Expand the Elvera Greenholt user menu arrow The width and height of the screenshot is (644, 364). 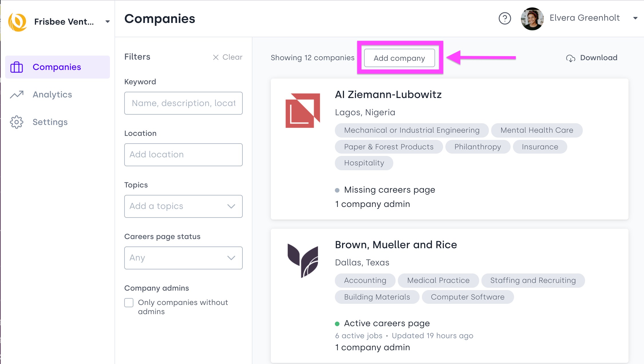pos(635,18)
